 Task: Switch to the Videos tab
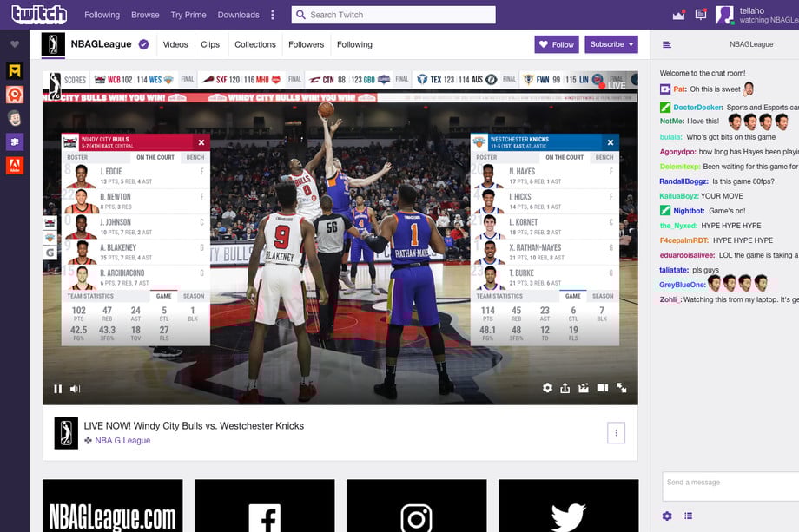coord(175,44)
